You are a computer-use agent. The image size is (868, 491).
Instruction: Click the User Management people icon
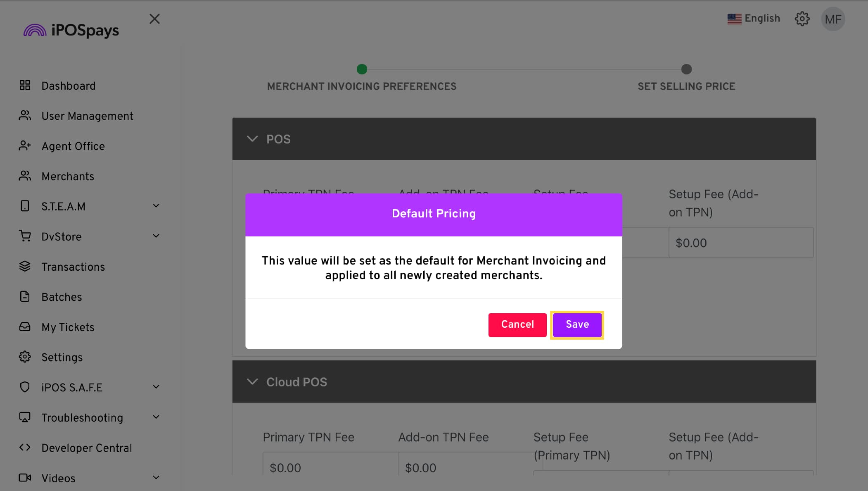[25, 116]
